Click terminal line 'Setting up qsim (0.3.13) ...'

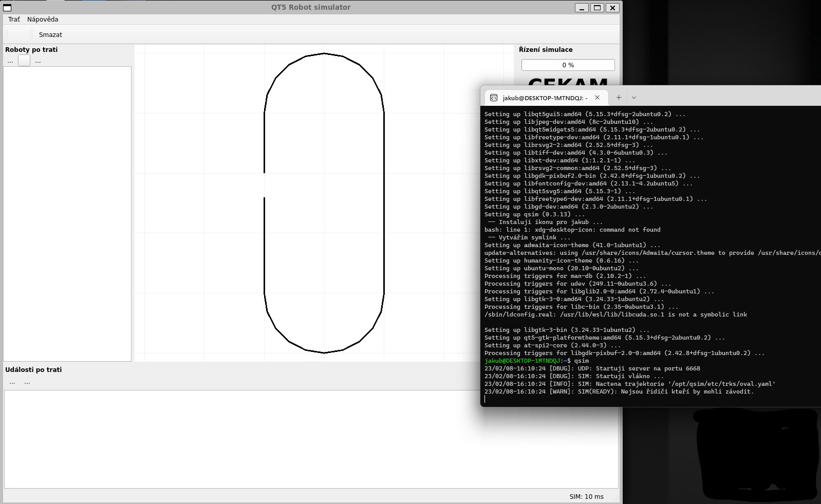click(534, 214)
